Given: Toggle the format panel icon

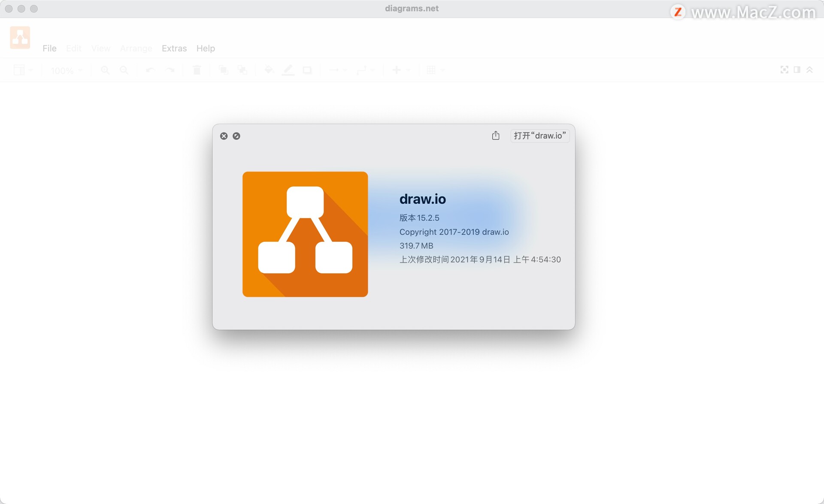Looking at the screenshot, I should 797,69.
